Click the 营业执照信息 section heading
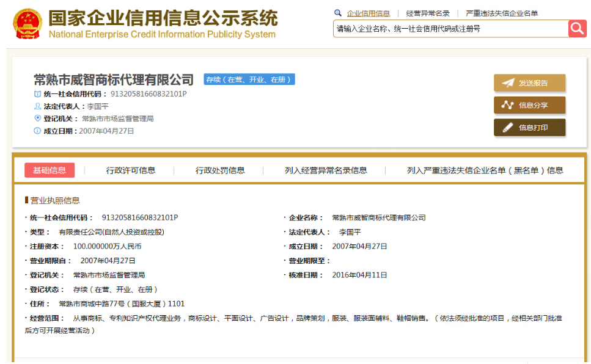The height and width of the screenshot is (364, 591). click(x=55, y=200)
